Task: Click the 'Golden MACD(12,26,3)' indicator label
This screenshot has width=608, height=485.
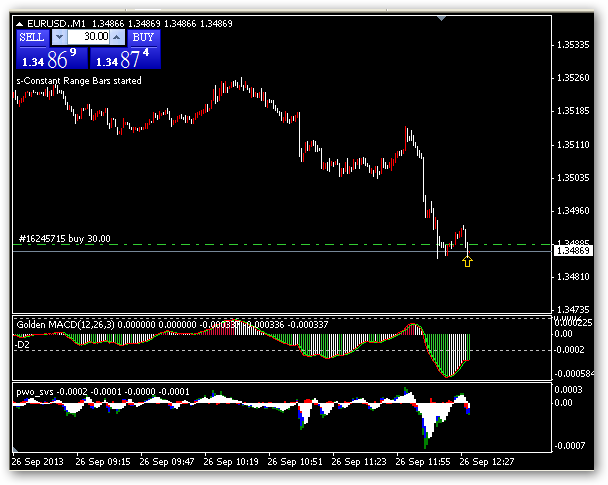Action: pyautogui.click(x=66, y=324)
